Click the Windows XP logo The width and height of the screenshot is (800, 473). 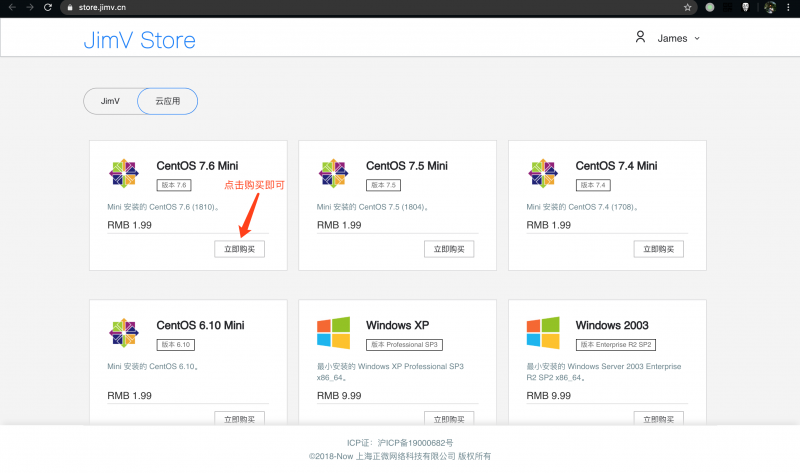tap(334, 333)
